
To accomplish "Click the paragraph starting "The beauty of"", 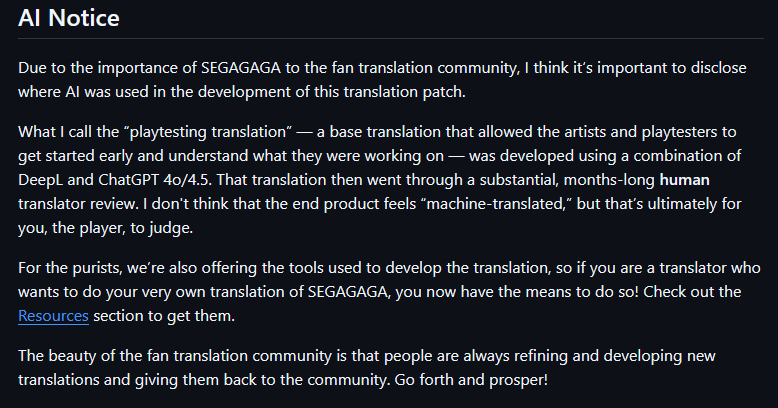I will 380,367.
